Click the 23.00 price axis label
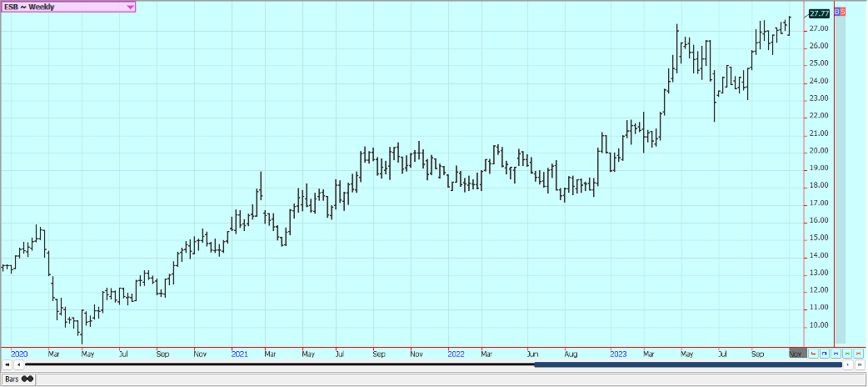The width and height of the screenshot is (868, 387). click(x=820, y=98)
